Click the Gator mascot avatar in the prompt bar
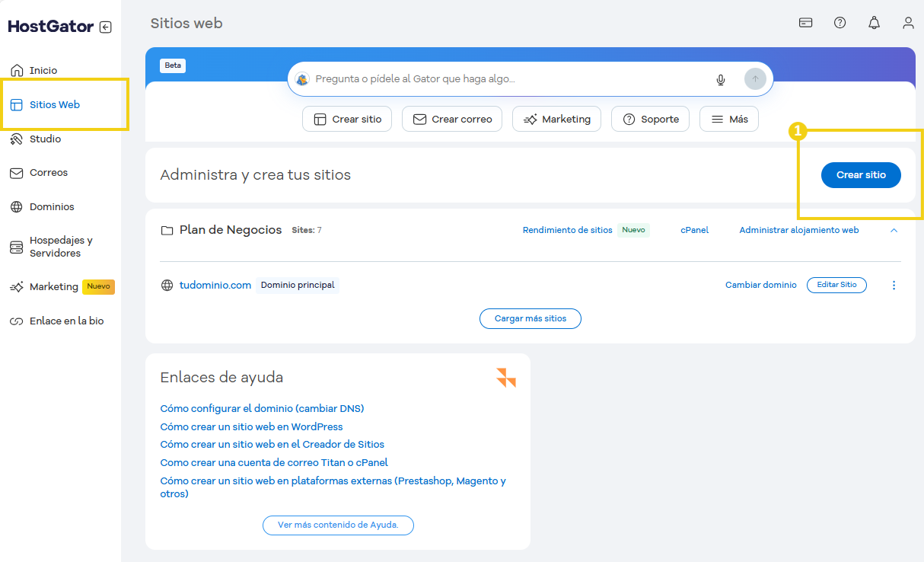 [x=302, y=78]
